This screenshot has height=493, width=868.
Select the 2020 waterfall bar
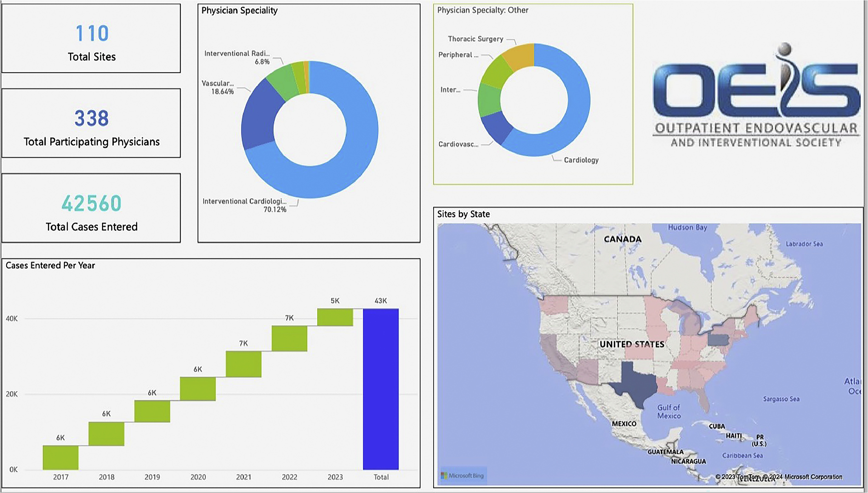click(198, 388)
